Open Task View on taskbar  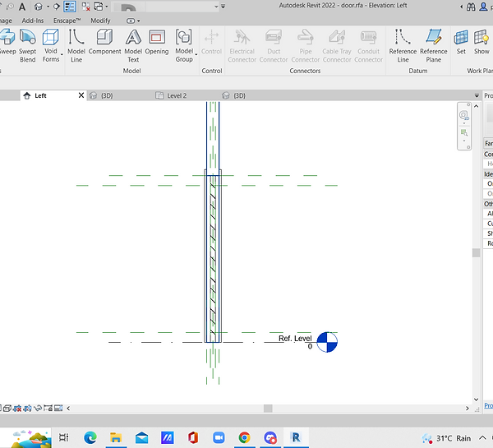(64, 437)
